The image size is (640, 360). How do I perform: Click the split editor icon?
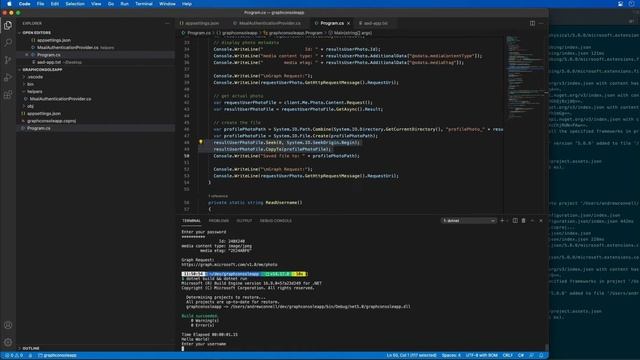click(x=532, y=23)
